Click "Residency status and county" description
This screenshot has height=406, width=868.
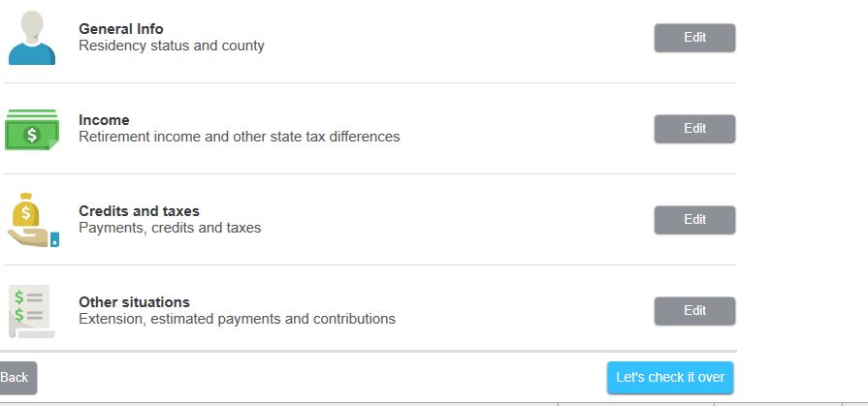[172, 46]
